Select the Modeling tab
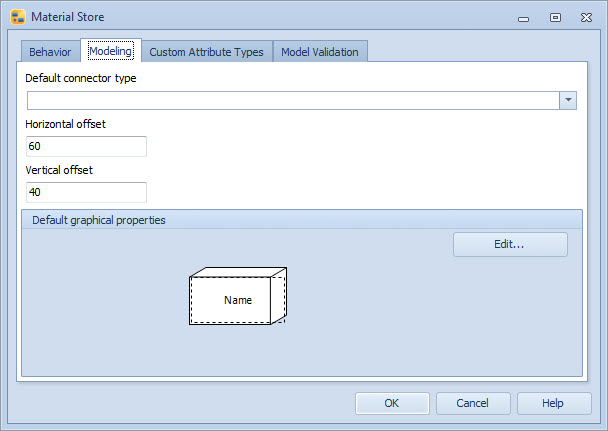 coord(110,51)
